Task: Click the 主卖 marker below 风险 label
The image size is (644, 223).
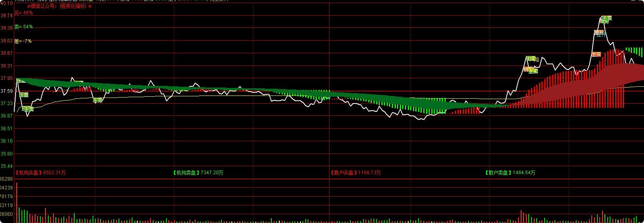Action: click(533, 71)
